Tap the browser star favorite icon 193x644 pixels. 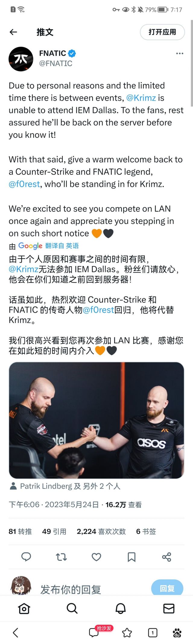[x=127, y=633]
